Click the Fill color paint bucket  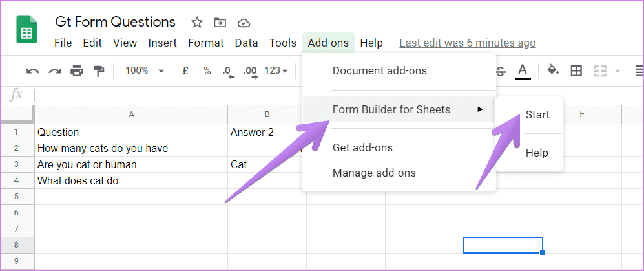[553, 70]
